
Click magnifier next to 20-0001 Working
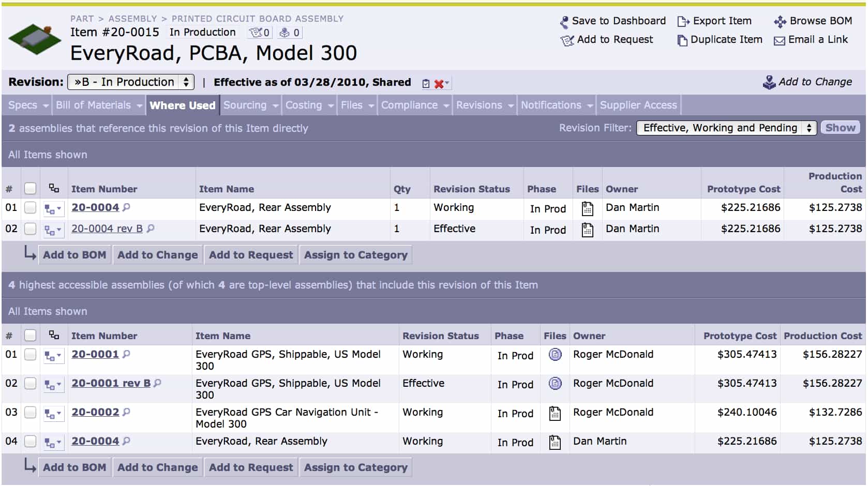point(126,354)
